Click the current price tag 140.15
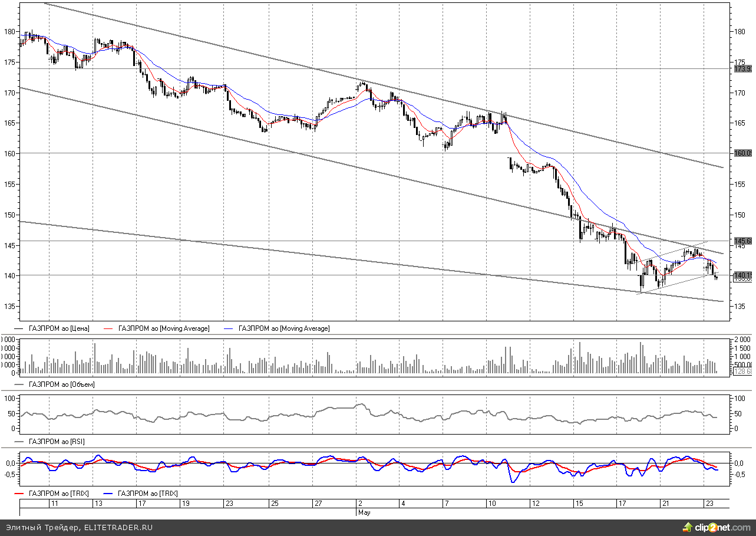This screenshot has width=756, height=536. pos(743,275)
